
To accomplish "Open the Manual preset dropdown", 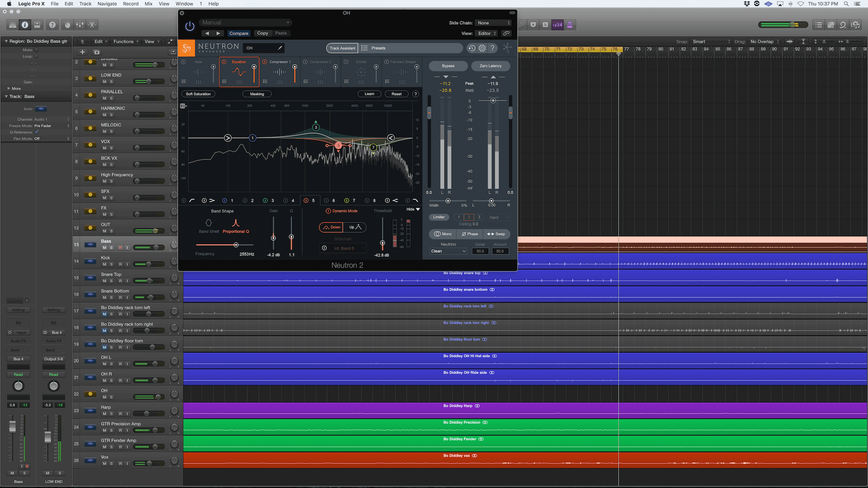I will (x=245, y=22).
